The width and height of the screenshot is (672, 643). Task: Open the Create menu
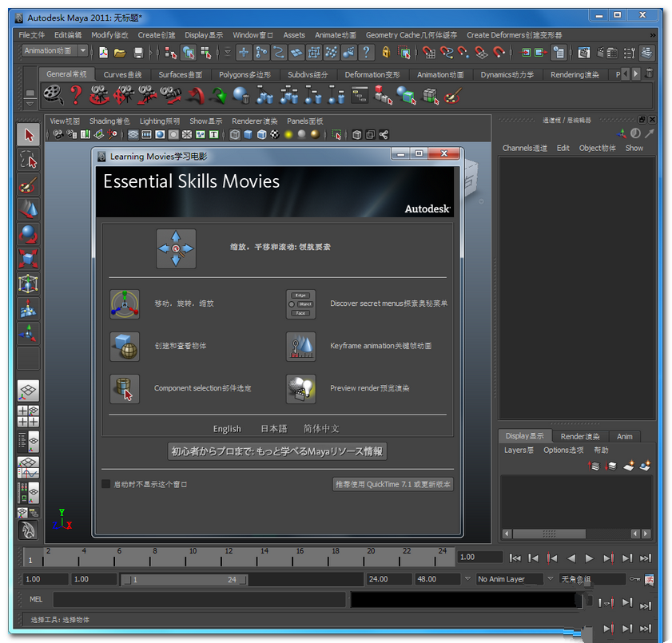(x=157, y=35)
